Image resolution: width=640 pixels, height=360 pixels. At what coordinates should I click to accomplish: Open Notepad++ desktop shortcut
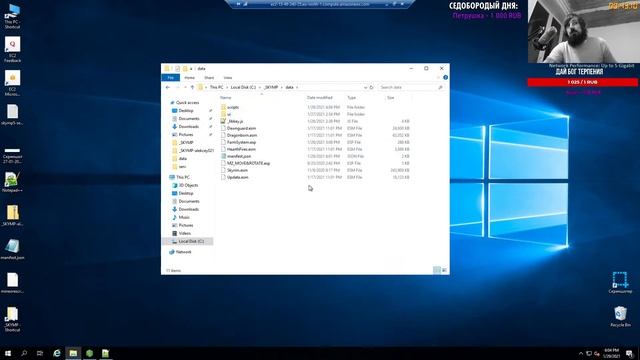(x=12, y=182)
